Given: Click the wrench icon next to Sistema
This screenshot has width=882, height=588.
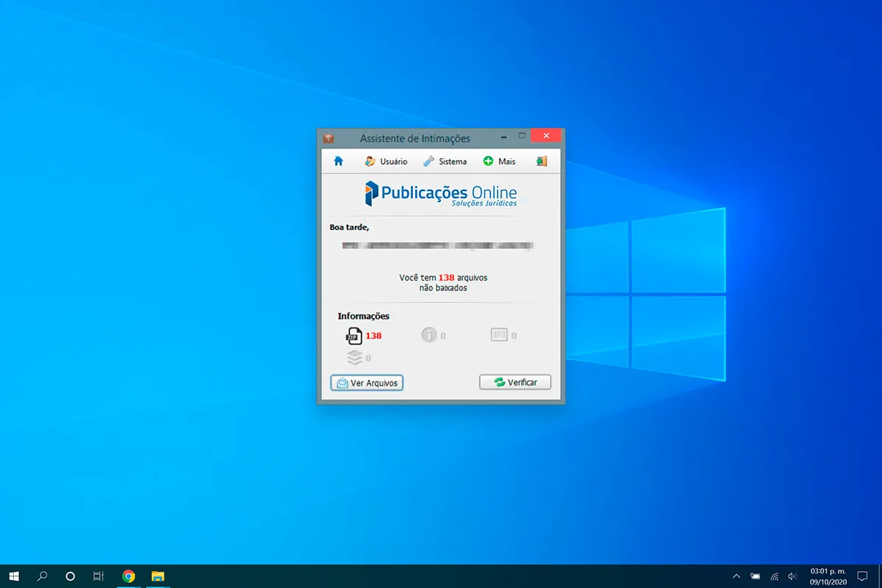Looking at the screenshot, I should [429, 161].
